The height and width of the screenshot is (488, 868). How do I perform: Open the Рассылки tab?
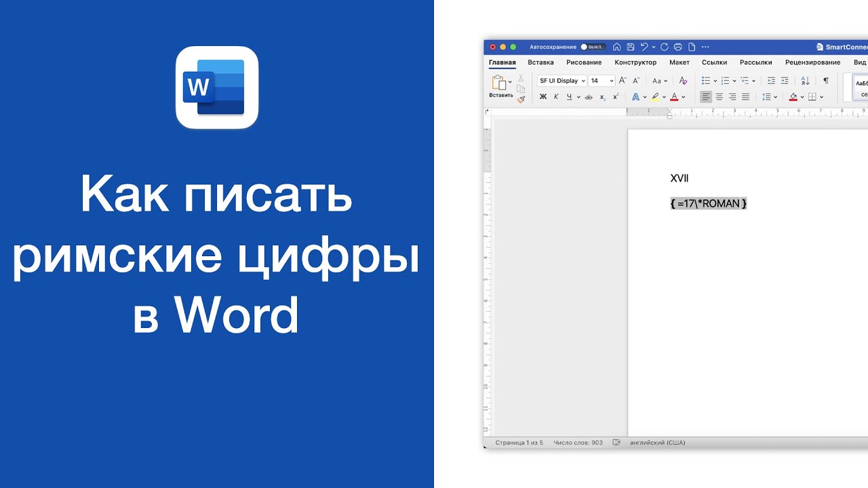[x=756, y=62]
